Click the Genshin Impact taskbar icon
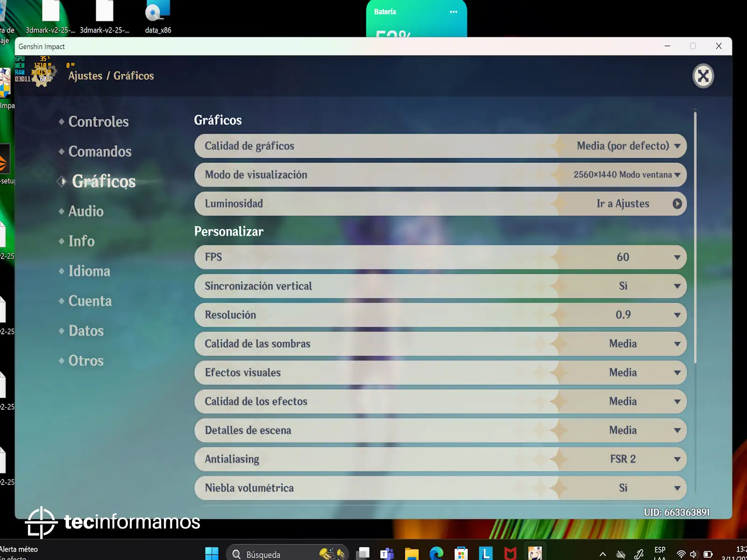The width and height of the screenshot is (747, 560). [535, 553]
